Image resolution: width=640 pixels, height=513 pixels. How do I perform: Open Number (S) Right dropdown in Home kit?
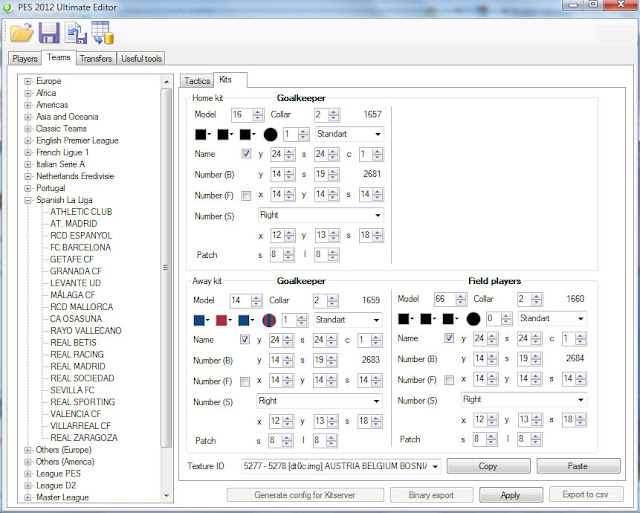point(320,215)
